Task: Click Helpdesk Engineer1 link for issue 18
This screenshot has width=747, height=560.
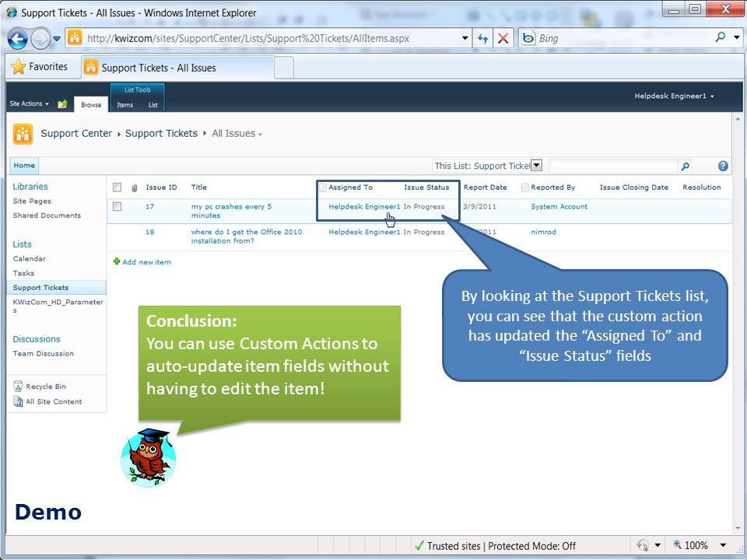Action: 364,232
